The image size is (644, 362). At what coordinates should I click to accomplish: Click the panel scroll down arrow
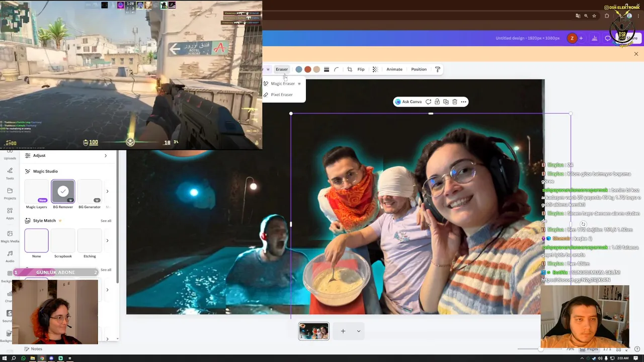pos(117,339)
